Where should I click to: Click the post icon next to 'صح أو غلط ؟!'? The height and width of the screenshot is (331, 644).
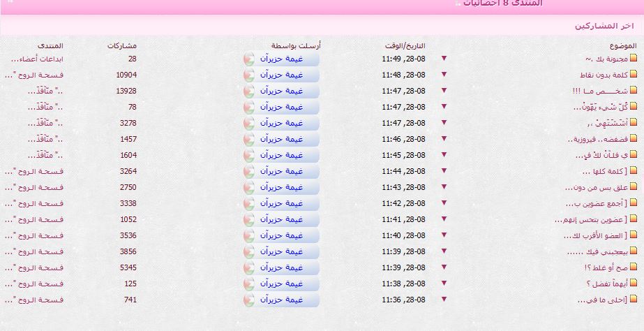tap(634, 267)
